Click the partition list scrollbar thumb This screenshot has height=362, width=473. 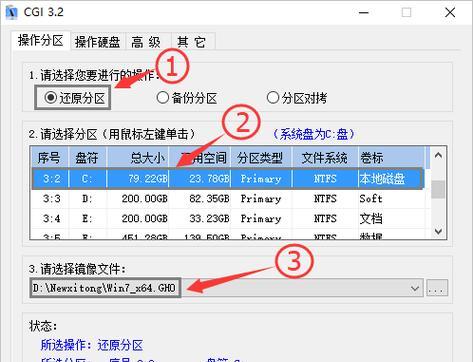[x=438, y=189]
